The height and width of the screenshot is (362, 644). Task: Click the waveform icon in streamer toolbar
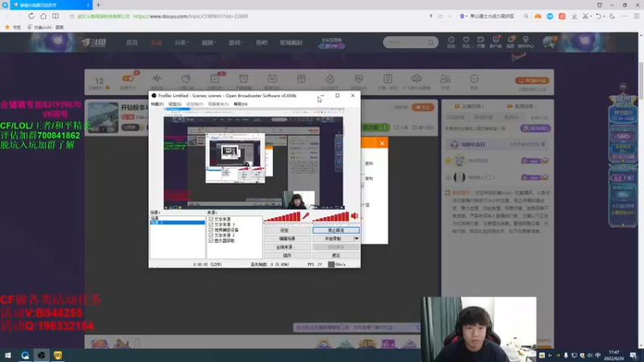tap(157, 78)
